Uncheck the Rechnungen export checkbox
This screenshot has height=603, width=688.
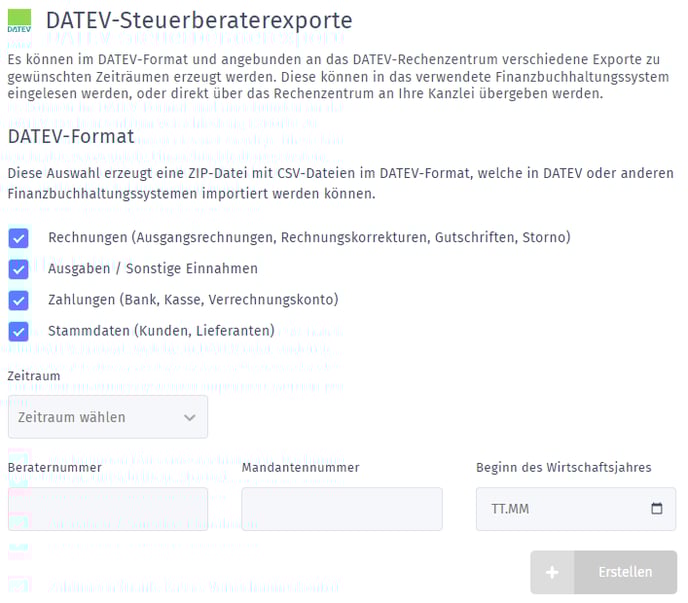(x=18, y=238)
